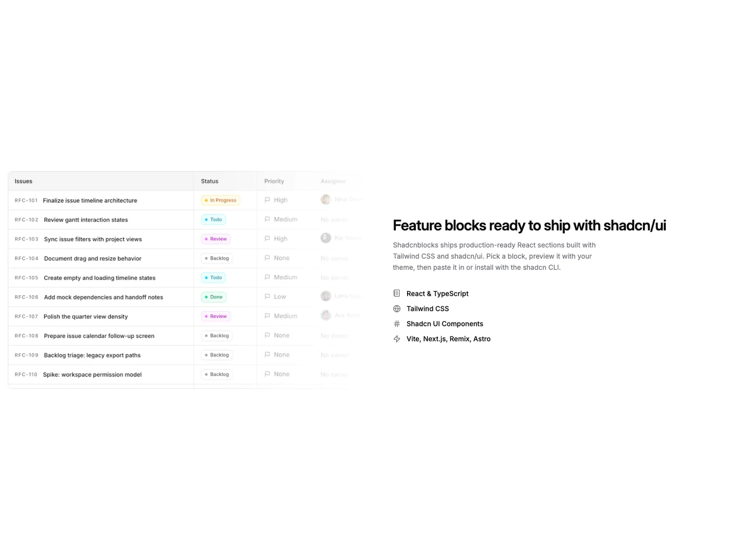Click the priority flag icon in RFC-101 row

[x=267, y=200]
